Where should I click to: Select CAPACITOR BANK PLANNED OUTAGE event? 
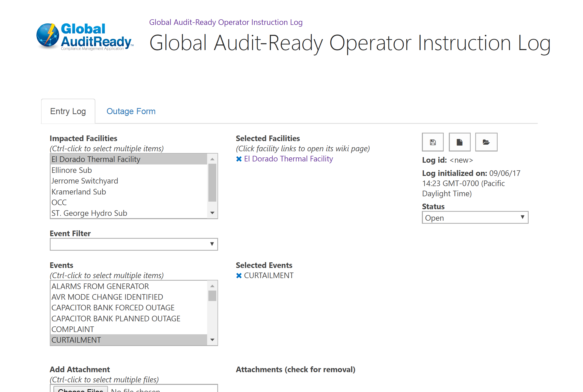click(129, 319)
